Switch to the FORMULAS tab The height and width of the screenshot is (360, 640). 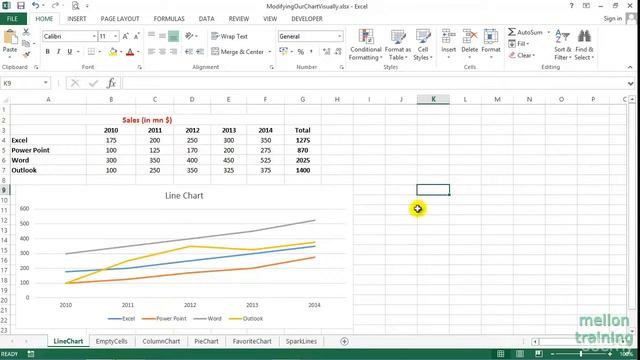click(x=169, y=19)
